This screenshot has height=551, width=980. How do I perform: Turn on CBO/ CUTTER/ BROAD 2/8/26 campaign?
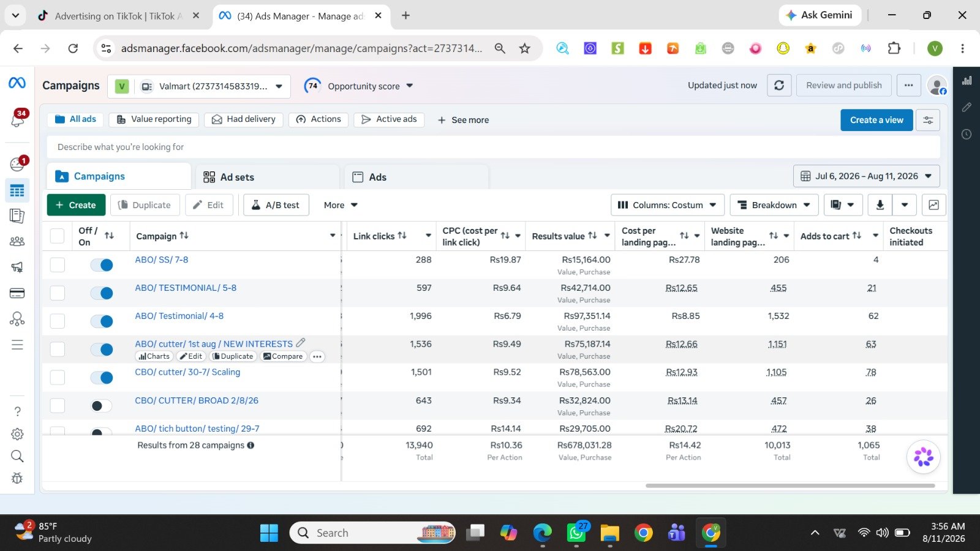102,406
